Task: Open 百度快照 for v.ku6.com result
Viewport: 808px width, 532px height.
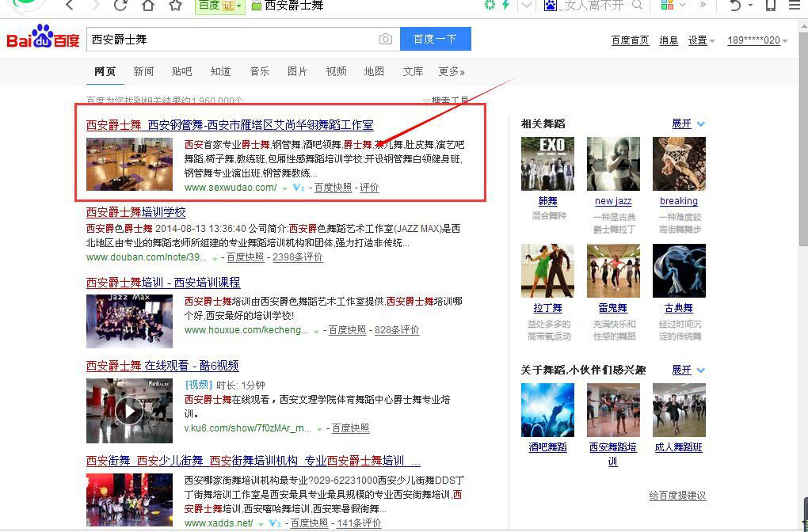Action: pyautogui.click(x=350, y=428)
